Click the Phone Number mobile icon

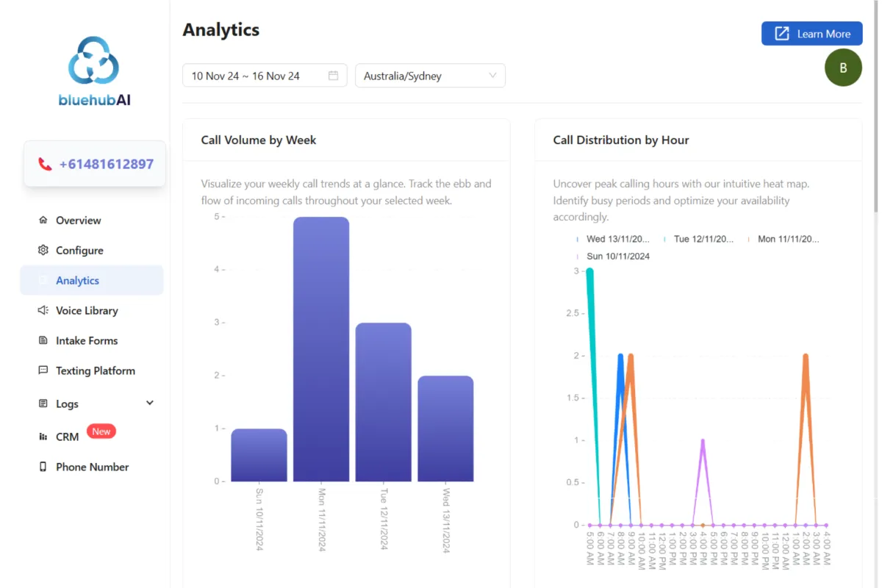coord(43,467)
